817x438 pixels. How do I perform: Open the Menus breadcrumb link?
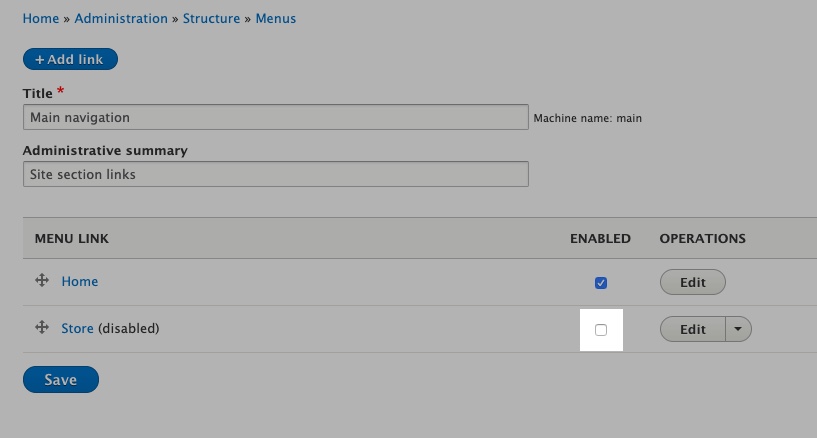(x=276, y=18)
